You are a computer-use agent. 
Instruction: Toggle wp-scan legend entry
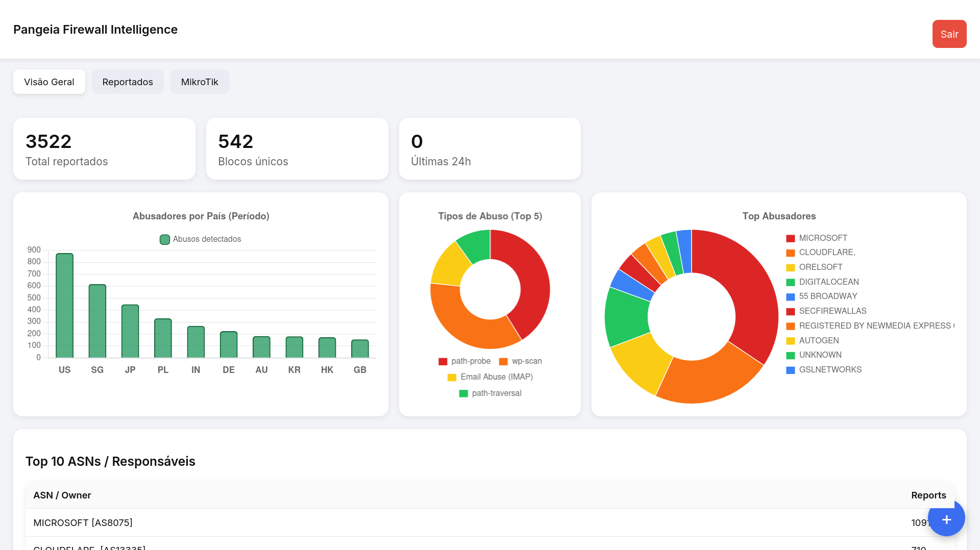[x=521, y=361]
